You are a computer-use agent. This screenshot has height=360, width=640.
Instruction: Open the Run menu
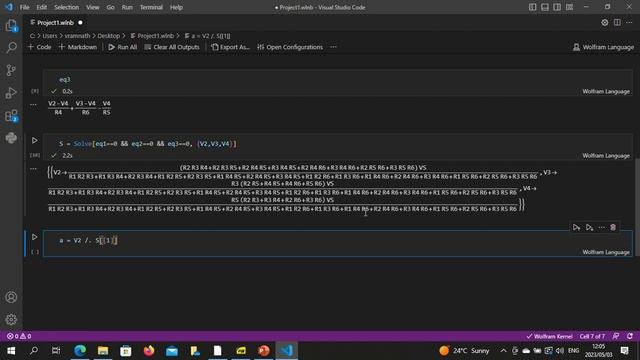127,7
